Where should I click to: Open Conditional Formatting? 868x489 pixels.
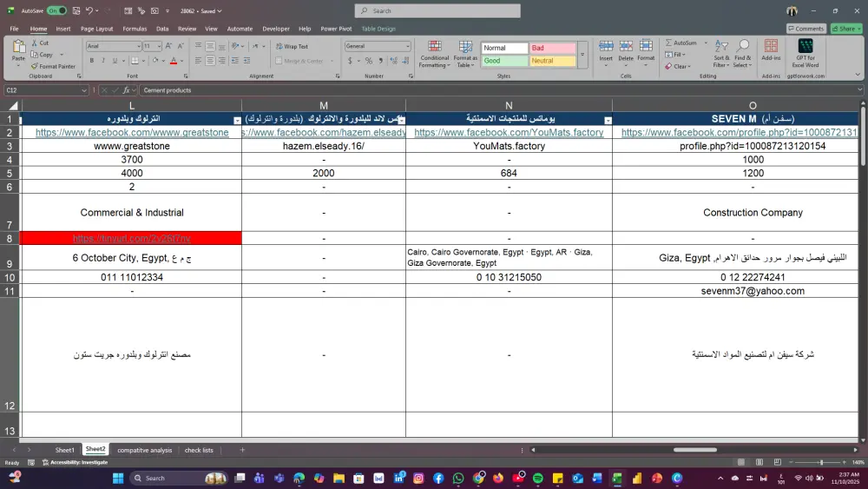[435, 54]
